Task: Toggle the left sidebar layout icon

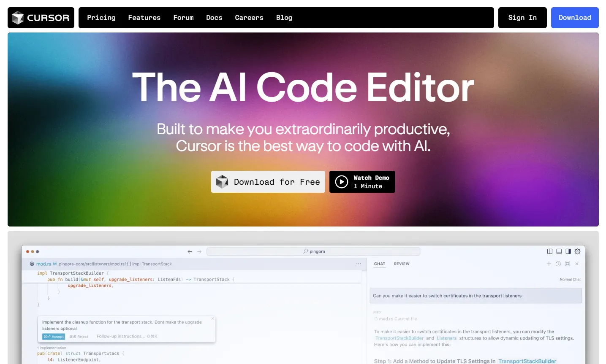Action: point(549,251)
